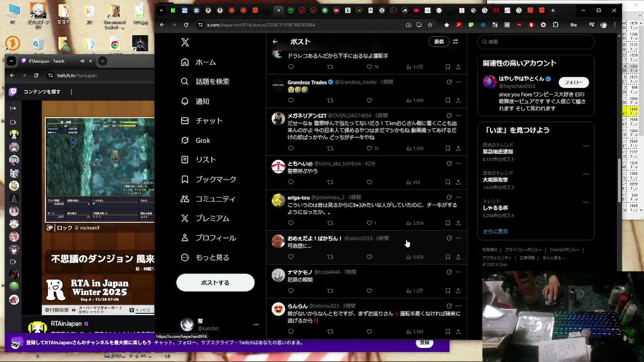Open チャット in the sidebar
644x362 pixels.
(201, 121)
